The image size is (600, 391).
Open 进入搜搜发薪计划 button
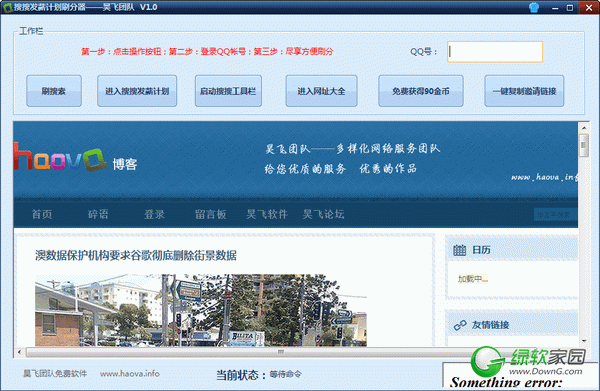[137, 91]
